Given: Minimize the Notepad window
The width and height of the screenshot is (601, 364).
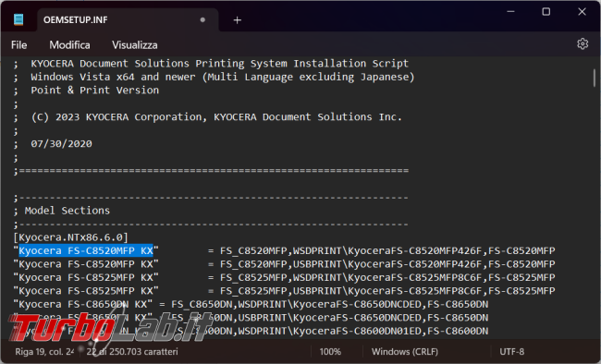Looking at the screenshot, I should (x=510, y=12).
